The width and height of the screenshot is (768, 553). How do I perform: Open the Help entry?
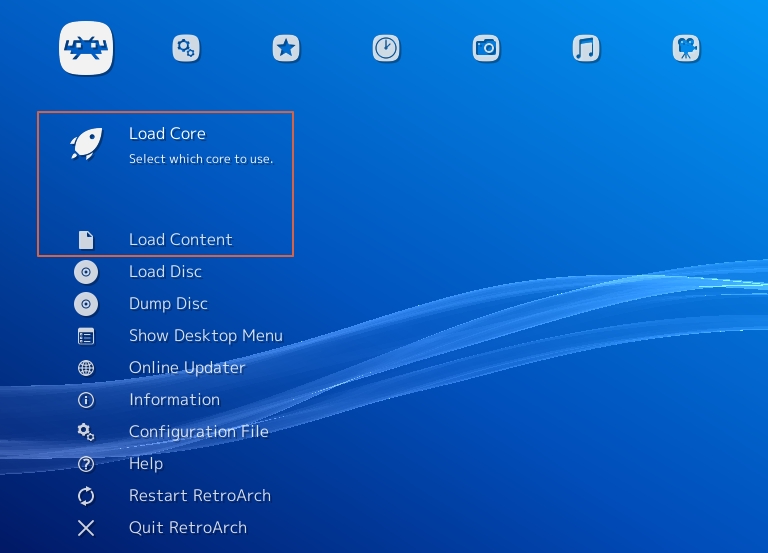[x=146, y=463]
